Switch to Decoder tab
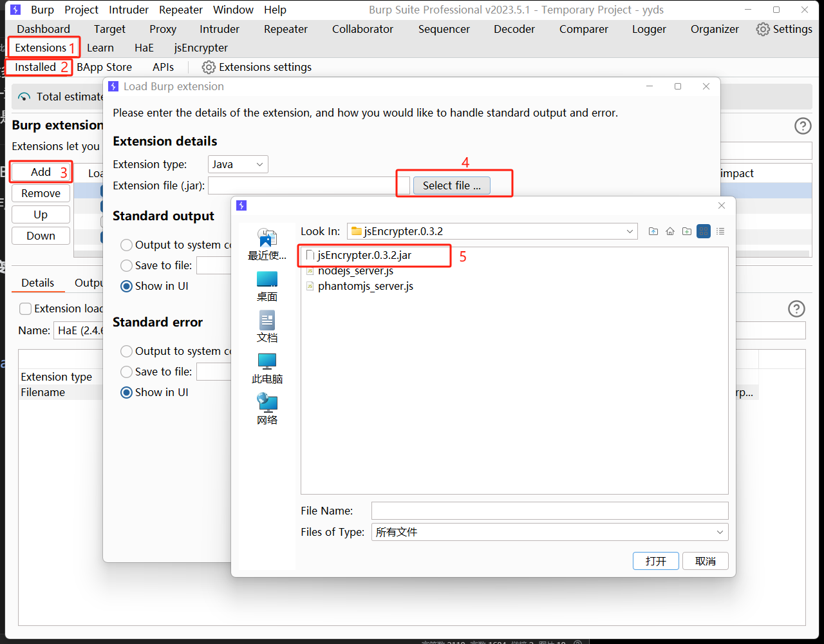824x644 pixels. 514,29
